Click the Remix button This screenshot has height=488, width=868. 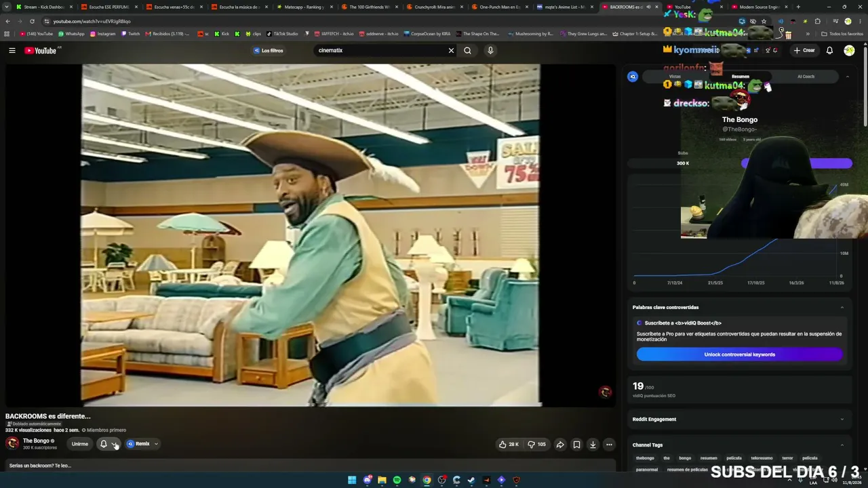point(138,444)
